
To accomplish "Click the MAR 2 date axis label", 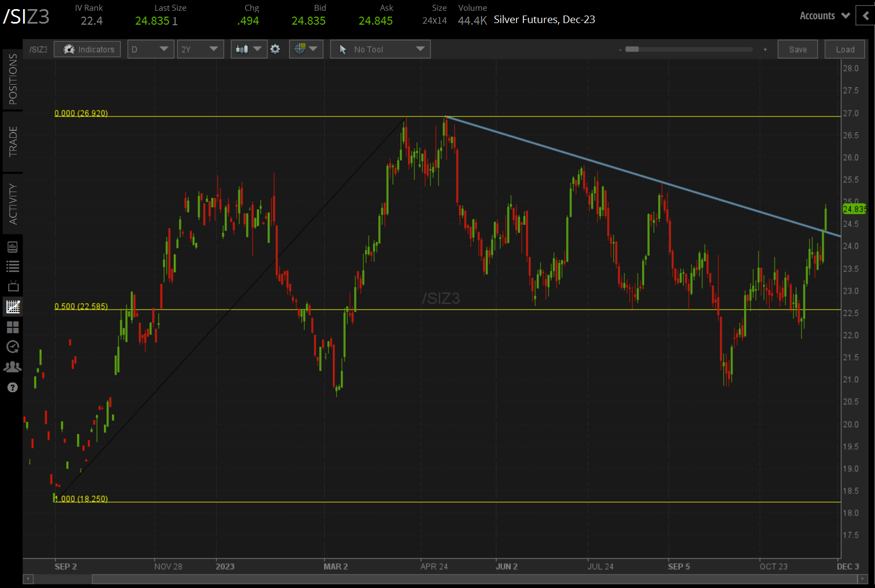I will [x=336, y=567].
